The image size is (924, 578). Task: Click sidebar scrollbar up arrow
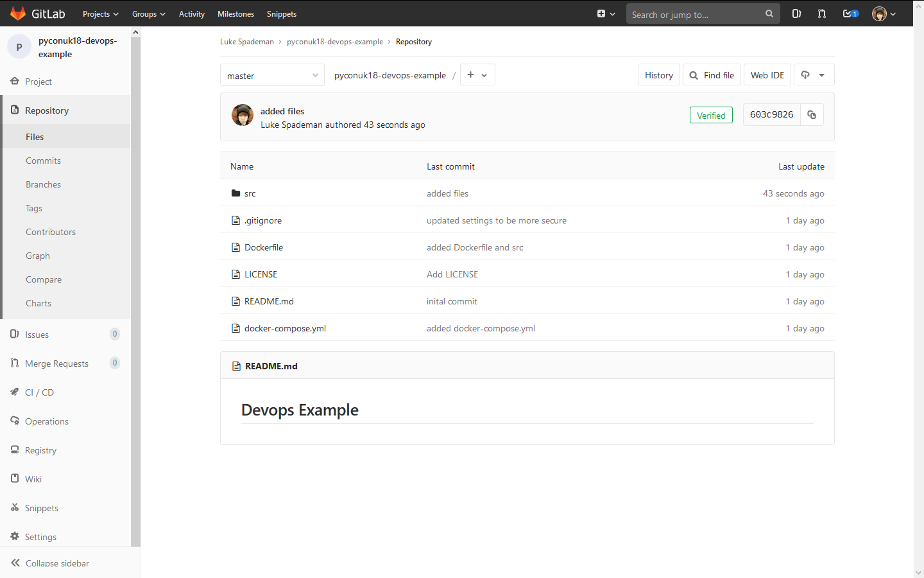click(135, 32)
